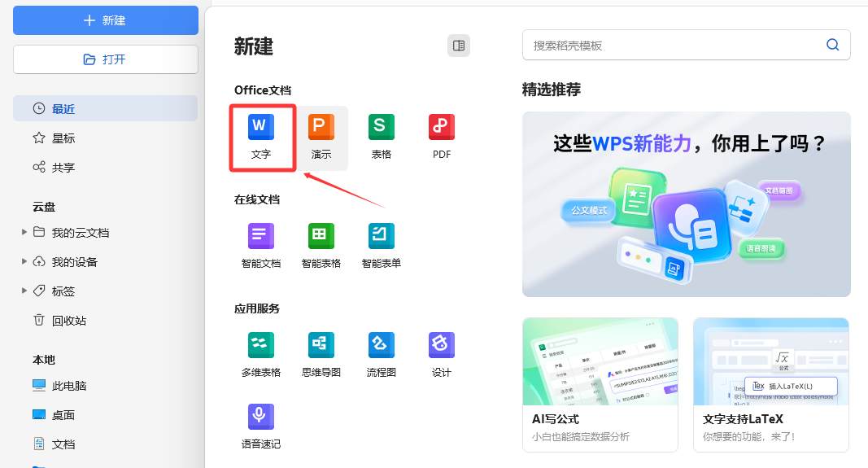Launch 多维表格 app service
868x468 pixels.
(261, 355)
